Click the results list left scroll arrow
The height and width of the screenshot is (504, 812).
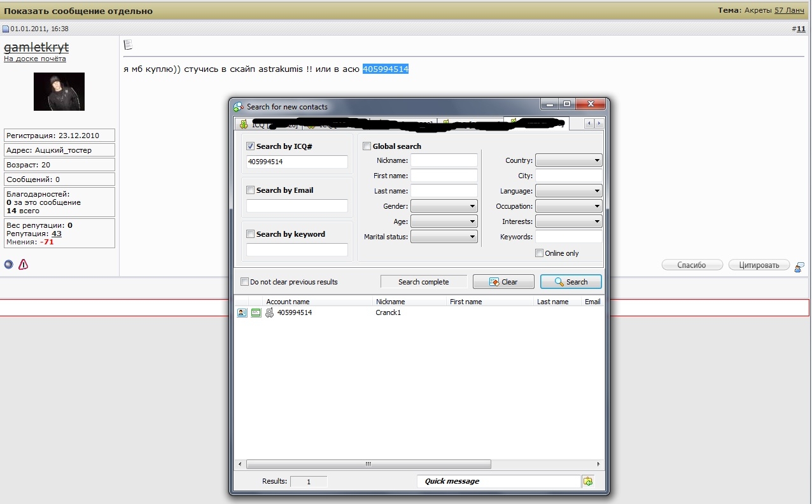[x=241, y=465]
